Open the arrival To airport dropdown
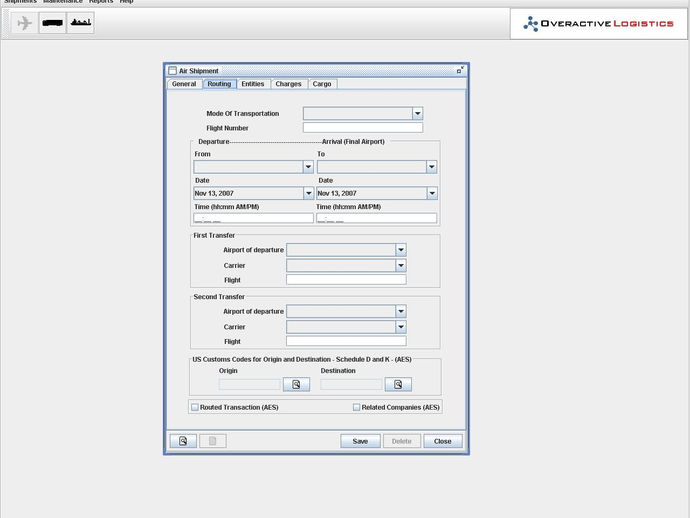This screenshot has width=690, height=518. tap(431, 167)
